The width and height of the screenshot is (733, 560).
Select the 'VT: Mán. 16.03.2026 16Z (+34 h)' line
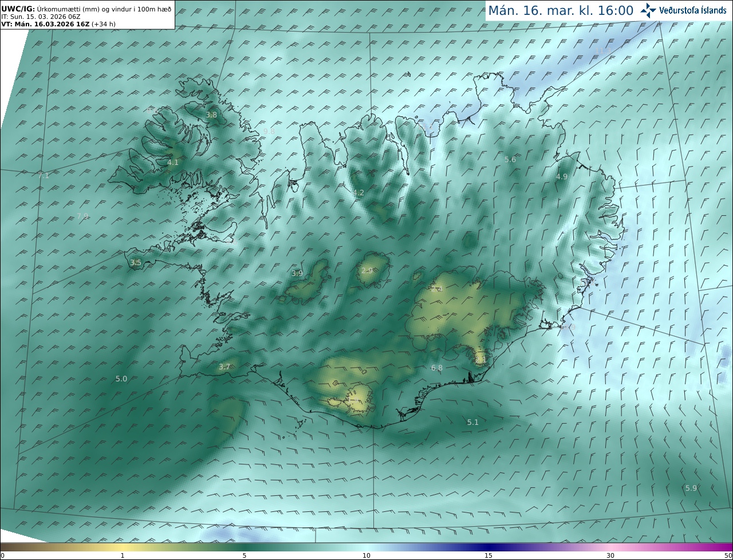58,24
